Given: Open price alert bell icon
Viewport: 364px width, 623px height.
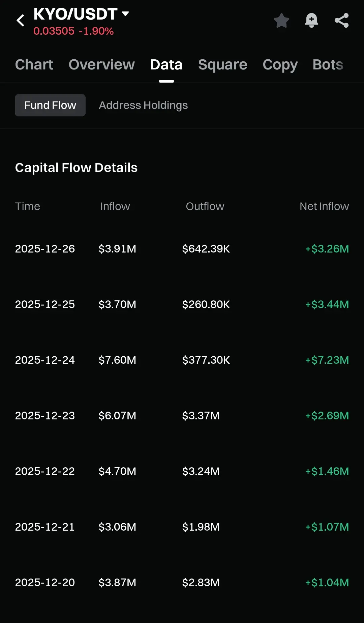Looking at the screenshot, I should click(311, 21).
